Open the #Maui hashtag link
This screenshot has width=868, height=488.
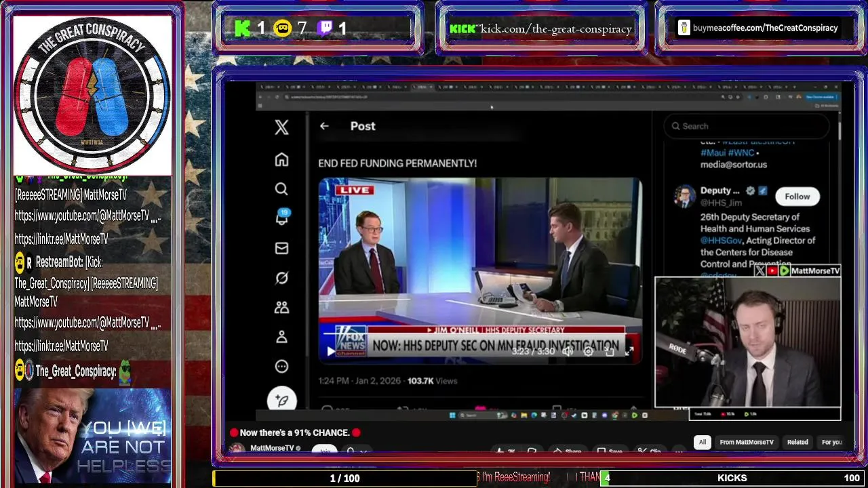pos(714,153)
